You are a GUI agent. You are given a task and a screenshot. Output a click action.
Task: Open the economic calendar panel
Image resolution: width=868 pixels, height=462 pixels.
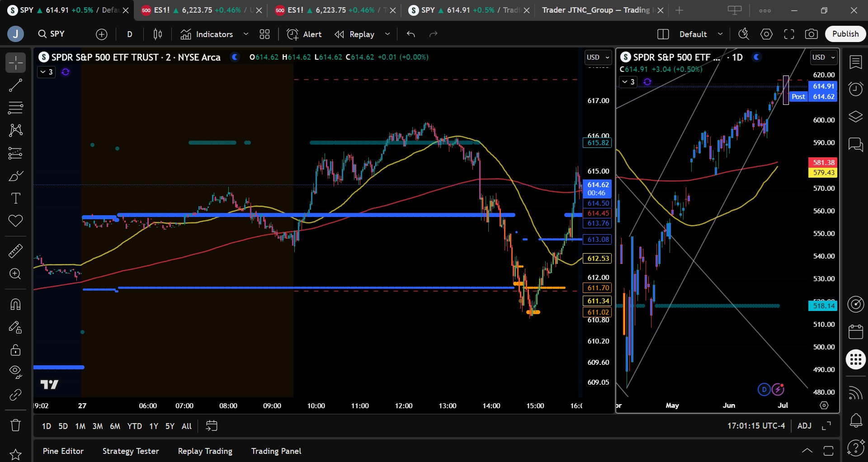855,332
